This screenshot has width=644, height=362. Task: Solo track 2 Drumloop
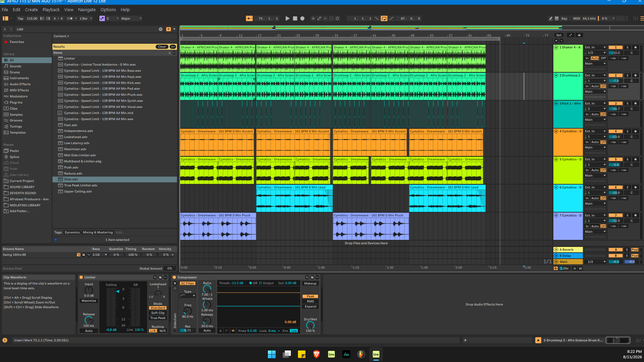(627, 75)
